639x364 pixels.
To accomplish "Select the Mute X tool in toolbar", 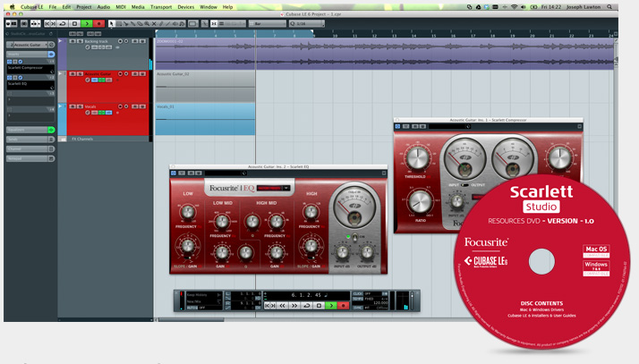I will (x=154, y=23).
